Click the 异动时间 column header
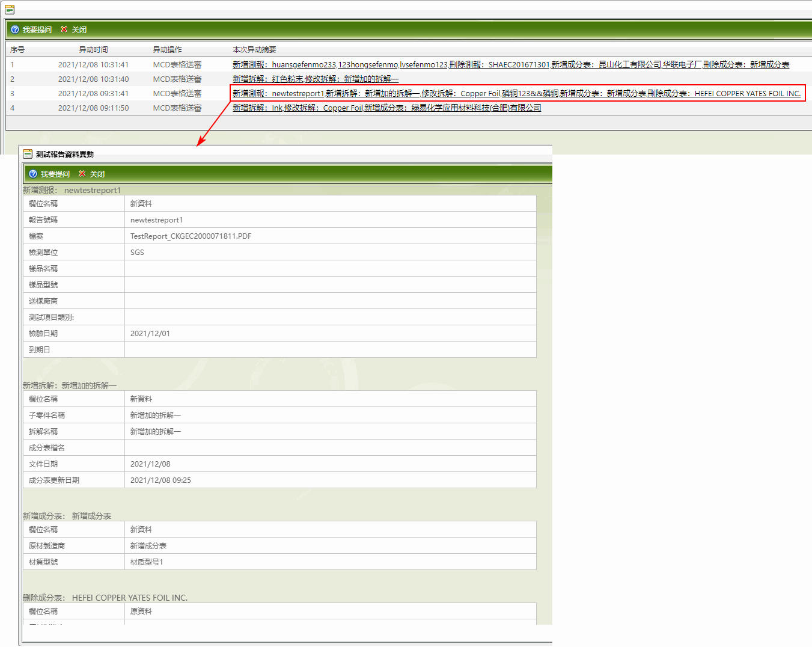This screenshot has height=647, width=812. [x=93, y=50]
